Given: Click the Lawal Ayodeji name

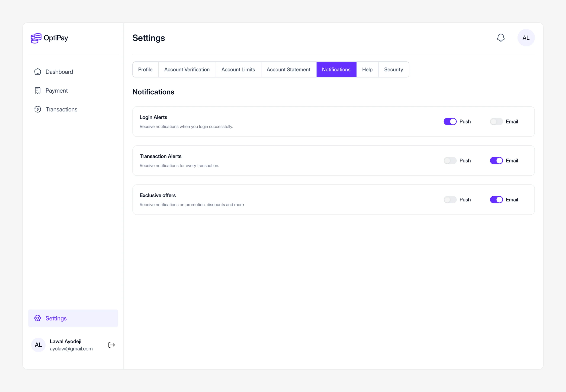Looking at the screenshot, I should coord(66,341).
